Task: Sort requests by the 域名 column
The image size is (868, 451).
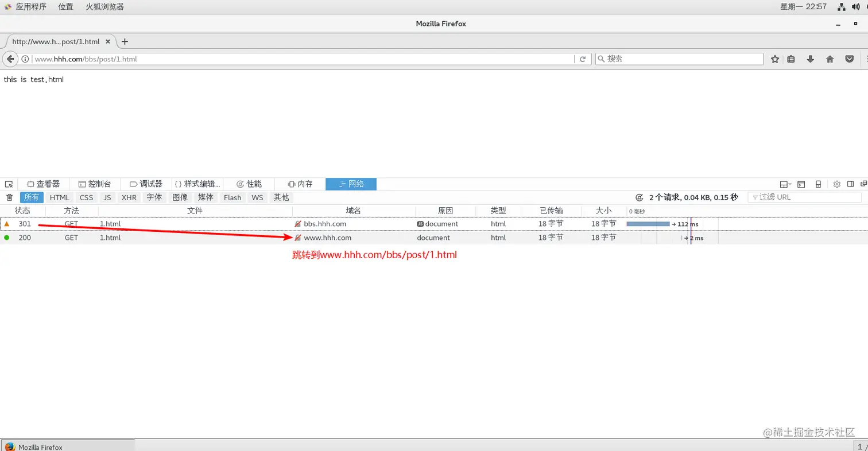Action: coord(354,211)
